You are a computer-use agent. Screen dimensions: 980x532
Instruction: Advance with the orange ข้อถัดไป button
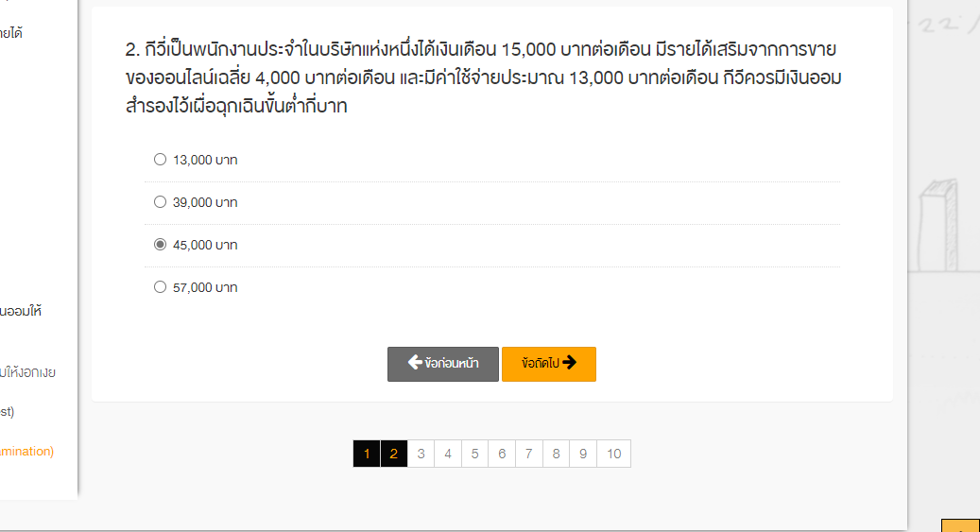pos(549,364)
